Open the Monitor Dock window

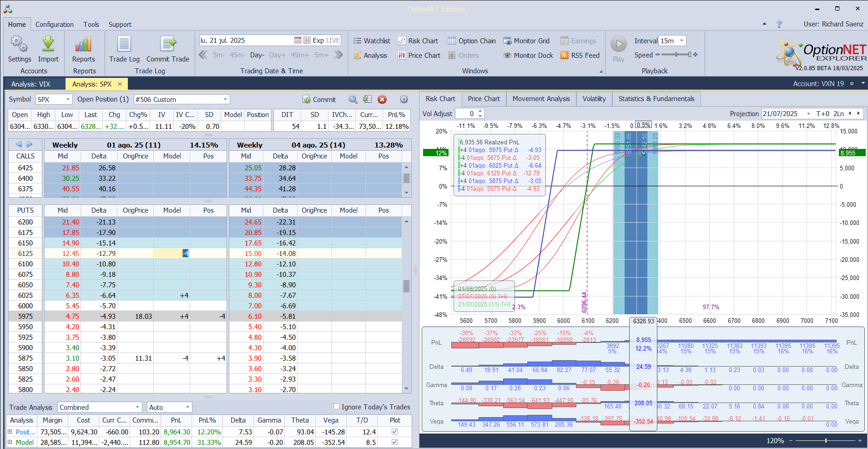528,56
